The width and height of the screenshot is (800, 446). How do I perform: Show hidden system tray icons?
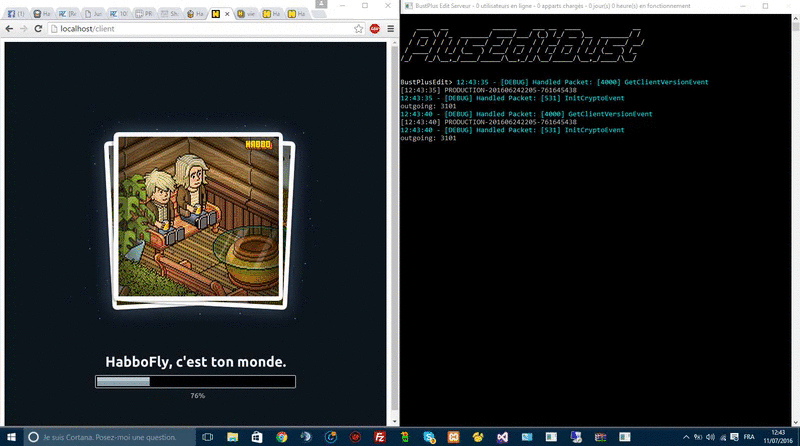click(686, 437)
